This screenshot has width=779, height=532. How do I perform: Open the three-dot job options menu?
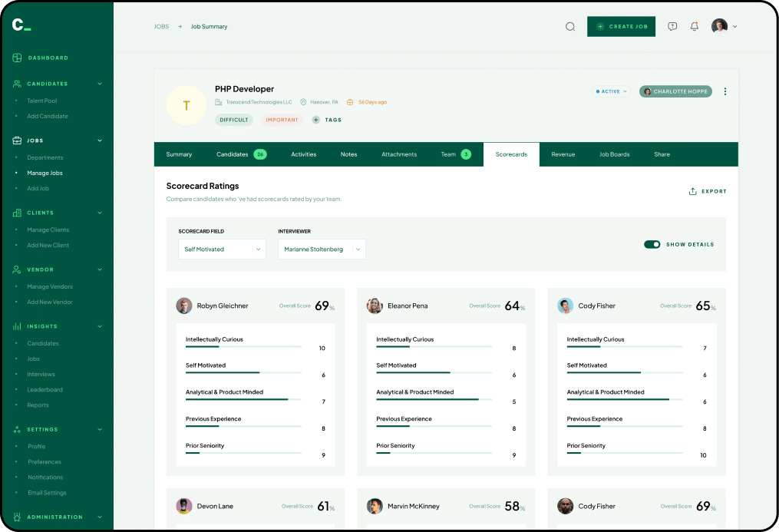coord(725,91)
